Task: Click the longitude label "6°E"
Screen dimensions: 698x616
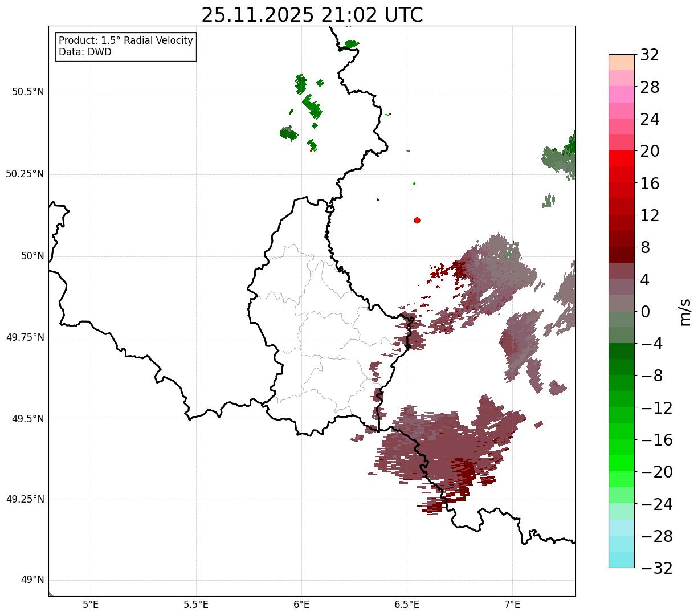Action: [x=301, y=604]
